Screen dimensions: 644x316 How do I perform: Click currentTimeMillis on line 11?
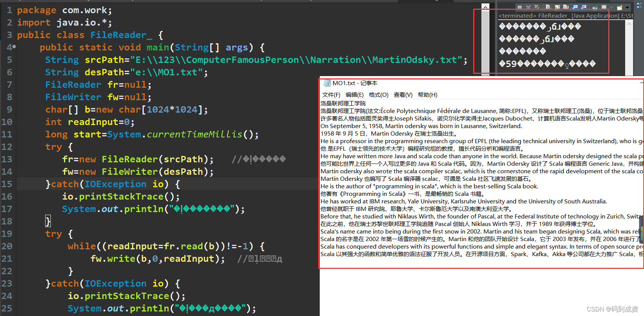tap(194, 134)
